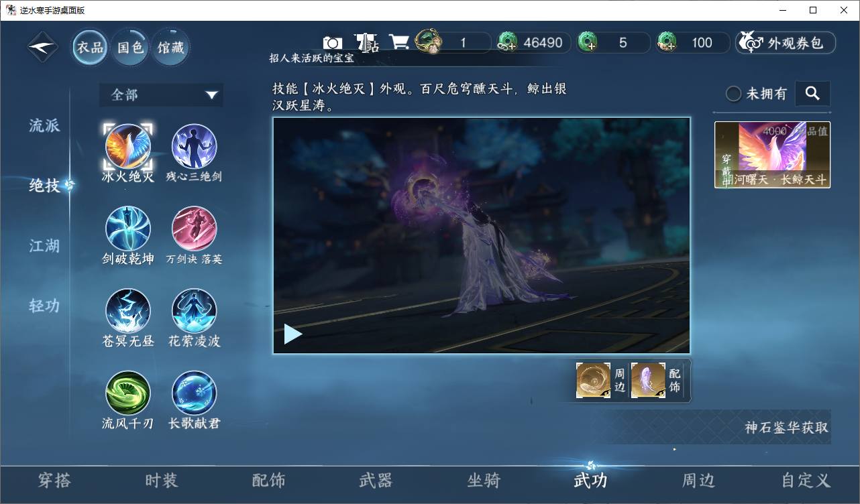Click the purple 配饰 item below the preview
The image size is (860, 504).
click(x=648, y=380)
